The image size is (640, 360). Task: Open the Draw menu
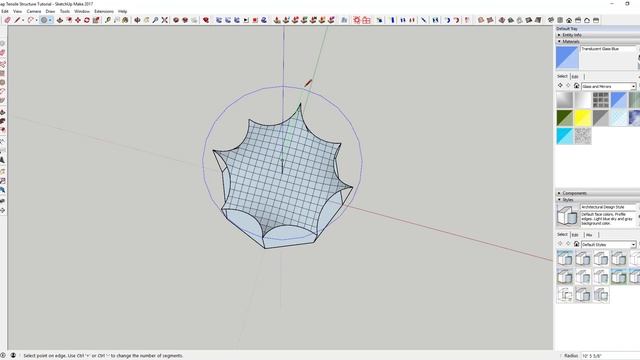(x=50, y=11)
